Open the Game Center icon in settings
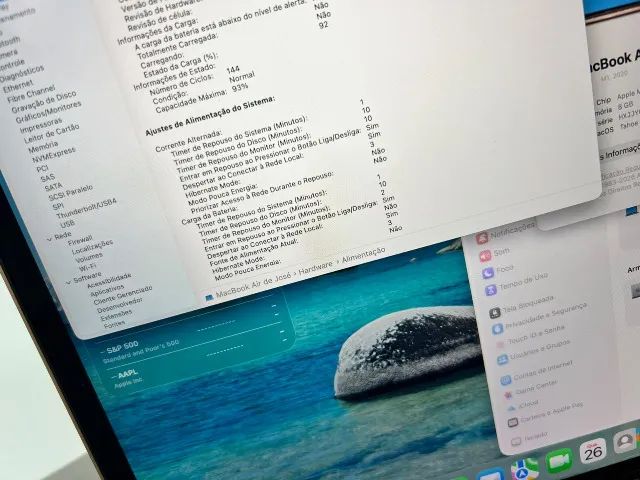Image resolution: width=640 pixels, height=480 pixels. click(508, 395)
